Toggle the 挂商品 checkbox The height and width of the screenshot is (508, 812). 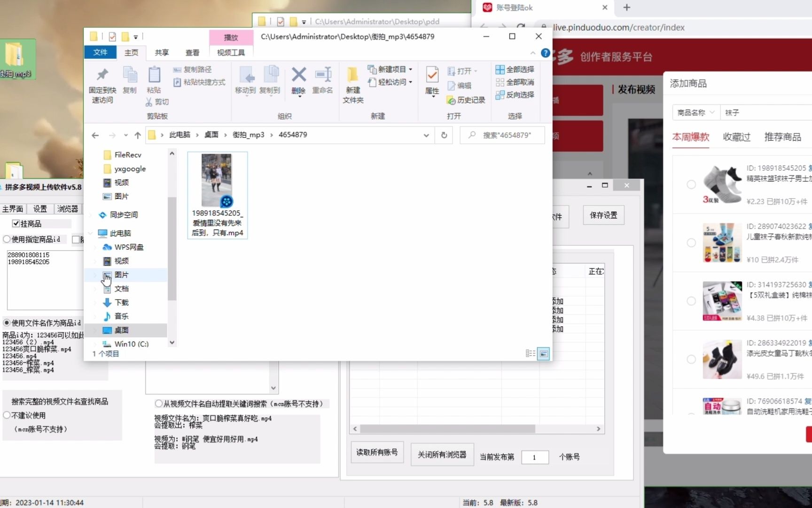tap(16, 224)
